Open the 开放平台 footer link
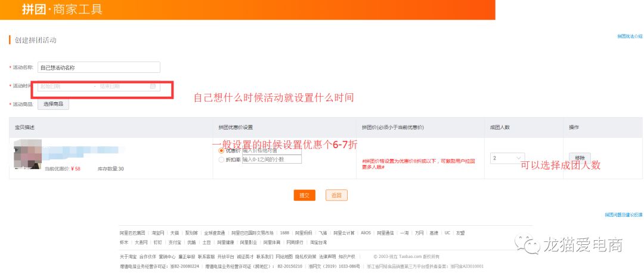 [226, 256]
